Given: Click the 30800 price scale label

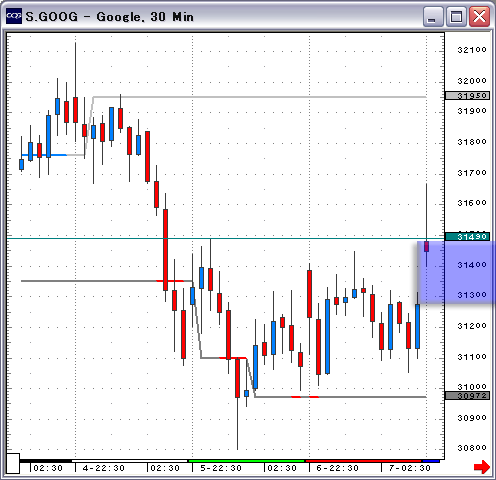Looking at the screenshot, I should 472,448.
